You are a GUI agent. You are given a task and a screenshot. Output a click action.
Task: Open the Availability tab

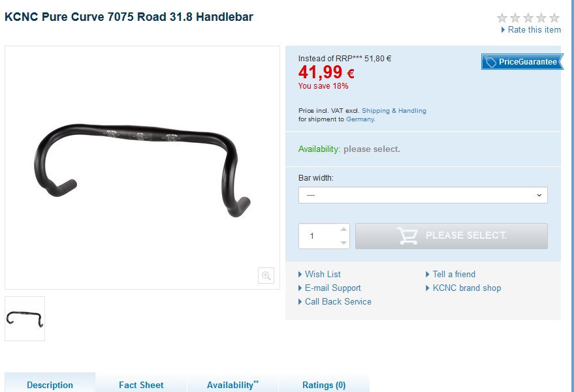point(233,385)
